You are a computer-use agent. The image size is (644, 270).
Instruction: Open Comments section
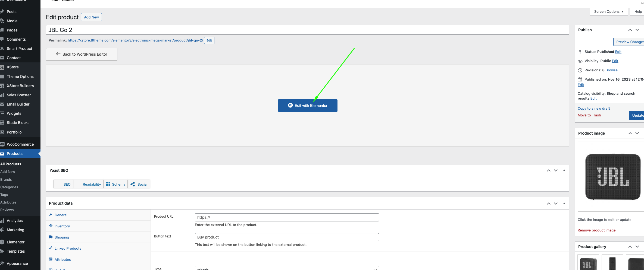click(x=16, y=39)
